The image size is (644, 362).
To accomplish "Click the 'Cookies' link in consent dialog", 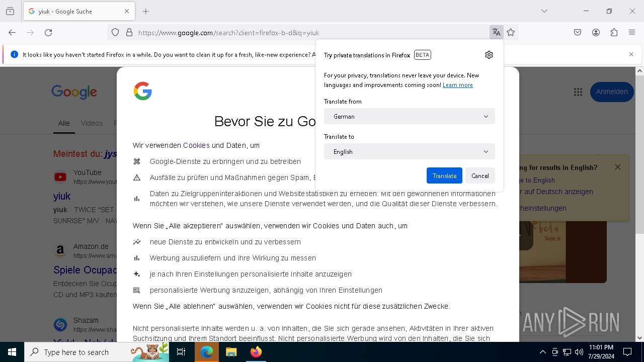I will coord(196,145).
